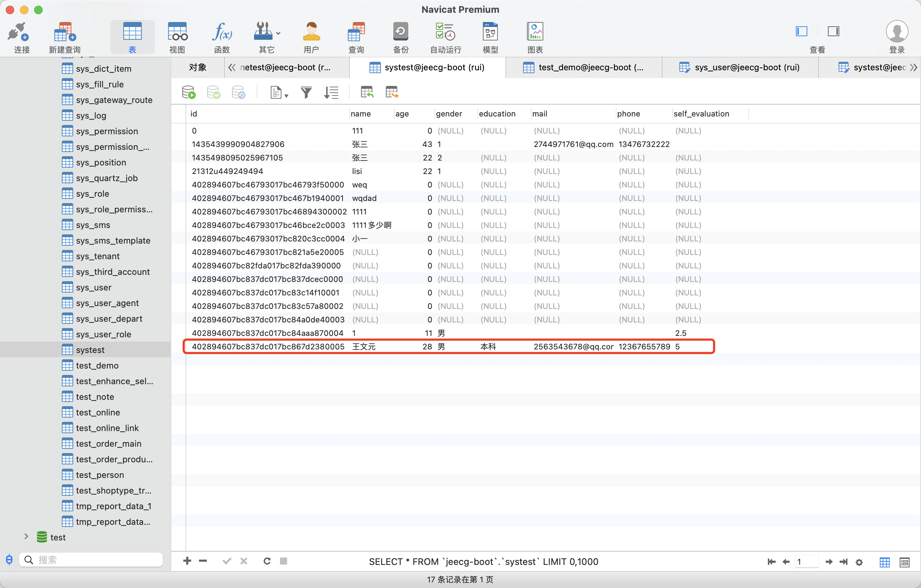
Task: Click the begin transaction icon
Action: coord(189,93)
